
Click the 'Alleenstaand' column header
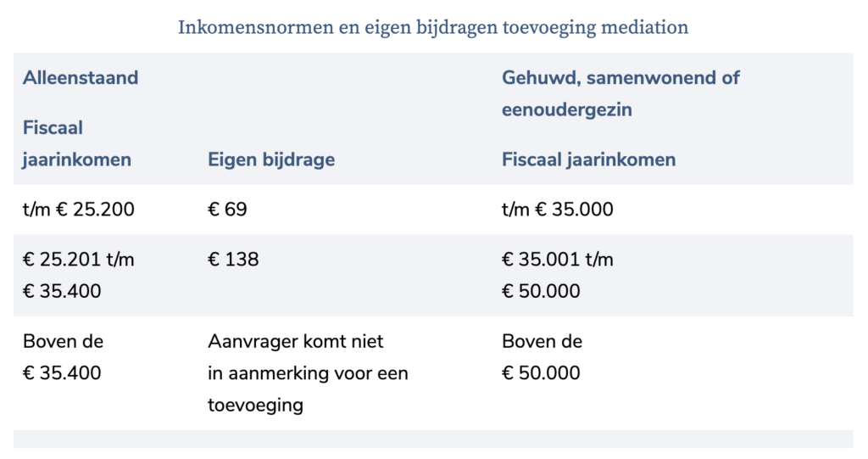coord(81,78)
